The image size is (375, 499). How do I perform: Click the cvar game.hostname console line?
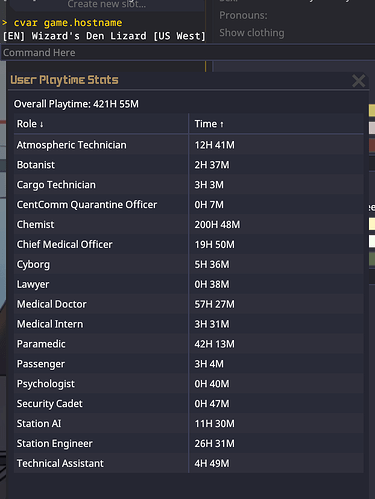click(62, 23)
